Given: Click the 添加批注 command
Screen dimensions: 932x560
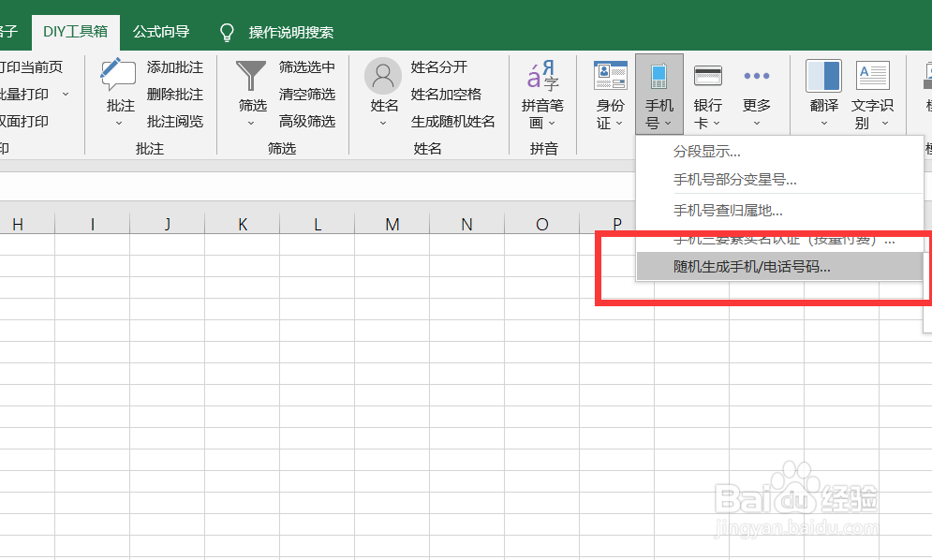Looking at the screenshot, I should (x=174, y=67).
